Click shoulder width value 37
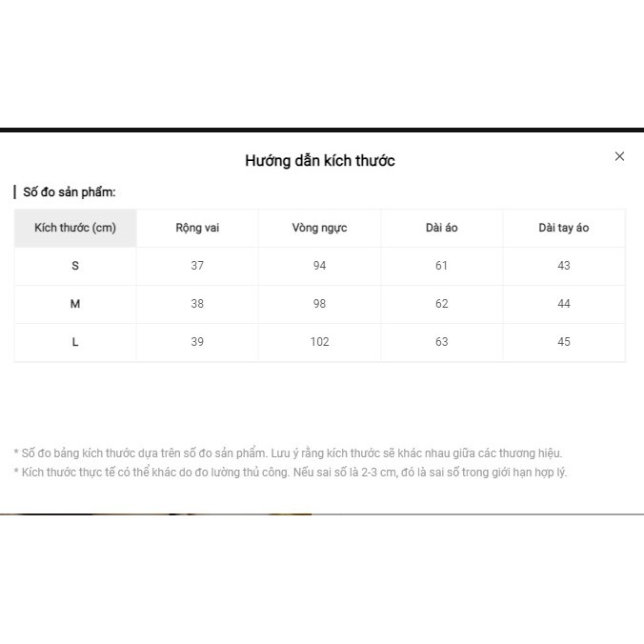This screenshot has width=644, height=644. (197, 266)
